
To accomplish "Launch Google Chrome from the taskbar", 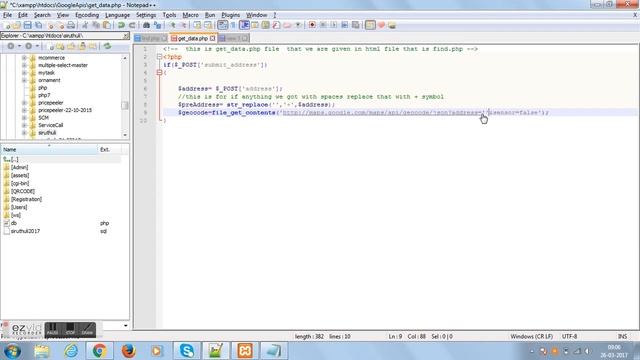I will pos(99,351).
